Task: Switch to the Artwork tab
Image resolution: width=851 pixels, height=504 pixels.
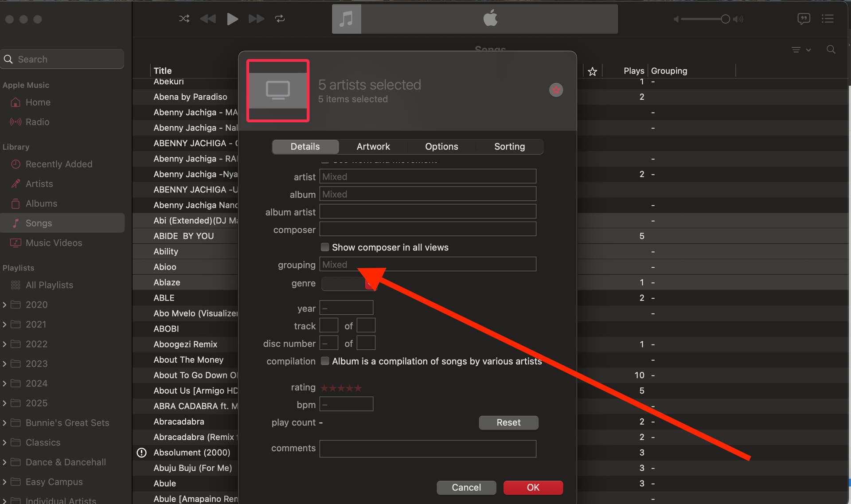Action: tap(373, 146)
